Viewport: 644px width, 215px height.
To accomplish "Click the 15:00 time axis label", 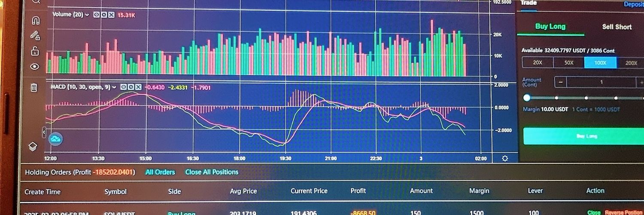I will click(x=146, y=158).
